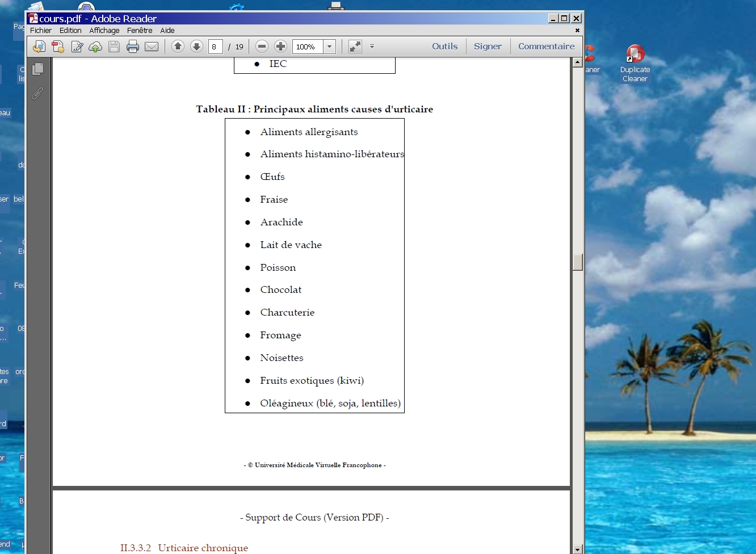Click the 'Tableau II' caption heading

314,109
